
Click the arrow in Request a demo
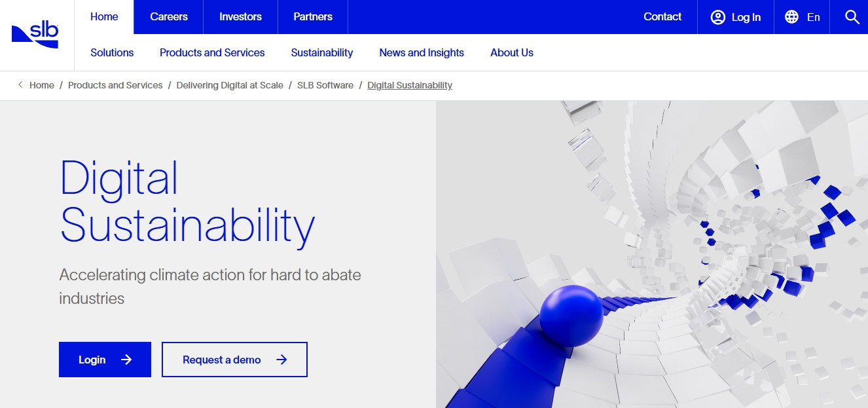[x=281, y=360]
